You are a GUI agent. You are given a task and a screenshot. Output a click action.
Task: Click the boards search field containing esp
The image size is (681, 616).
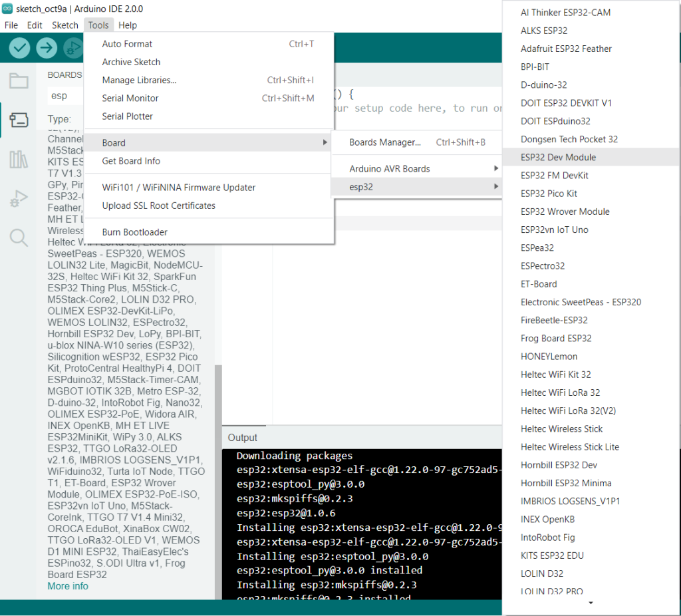tap(66, 96)
